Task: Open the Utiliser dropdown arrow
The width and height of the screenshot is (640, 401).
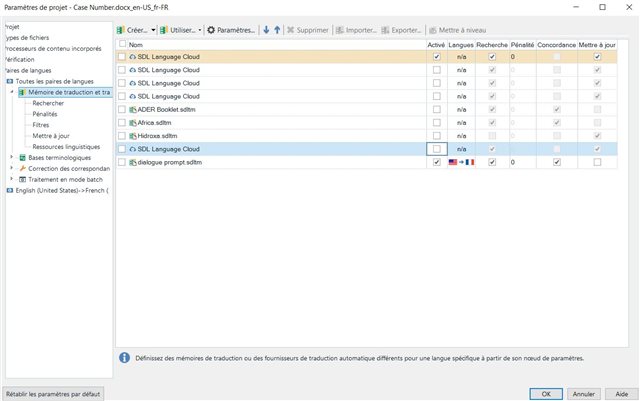Action: pyautogui.click(x=200, y=30)
